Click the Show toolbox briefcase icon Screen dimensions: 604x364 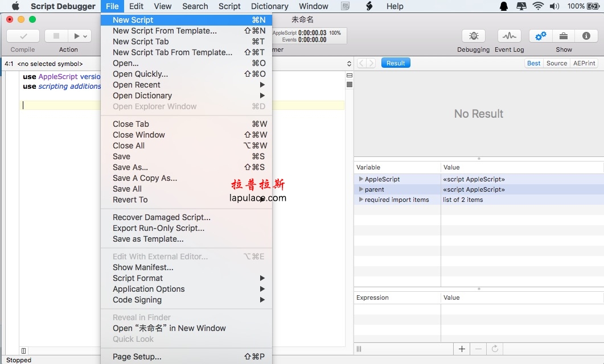[563, 36]
